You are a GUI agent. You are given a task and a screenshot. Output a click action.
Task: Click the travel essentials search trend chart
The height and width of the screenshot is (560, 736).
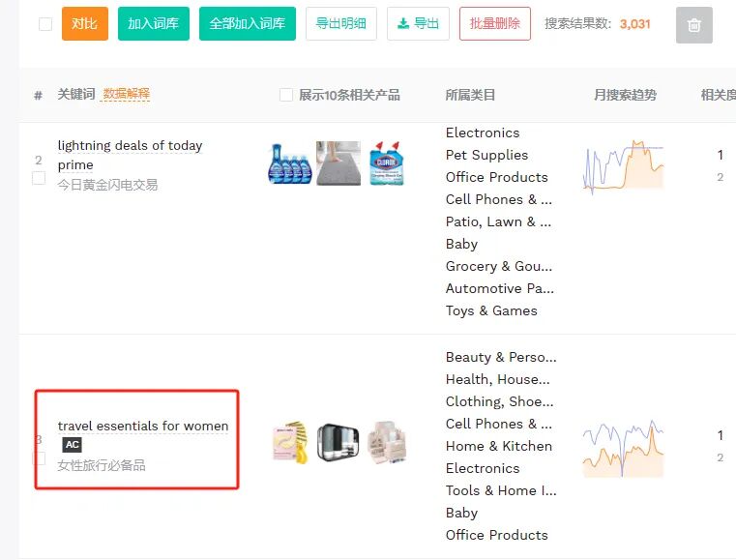click(623, 449)
